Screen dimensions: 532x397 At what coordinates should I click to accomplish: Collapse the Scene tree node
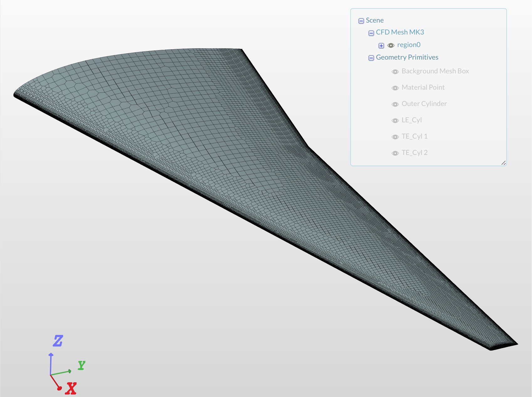point(361,20)
